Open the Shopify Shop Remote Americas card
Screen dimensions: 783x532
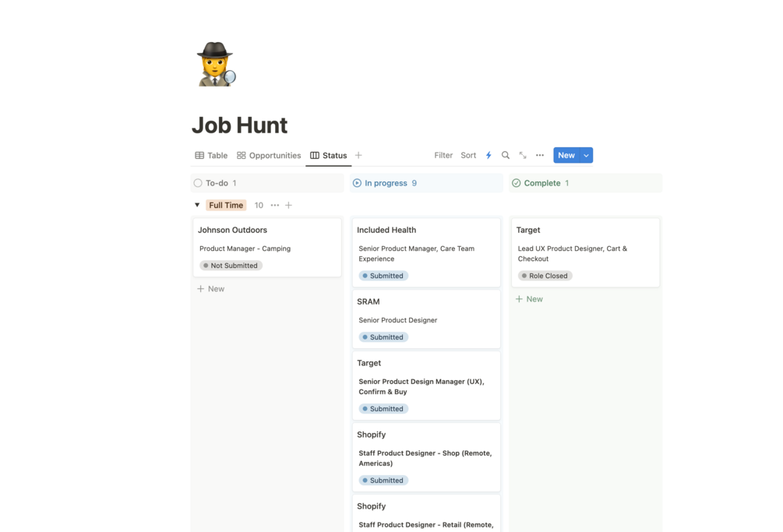pos(426,458)
